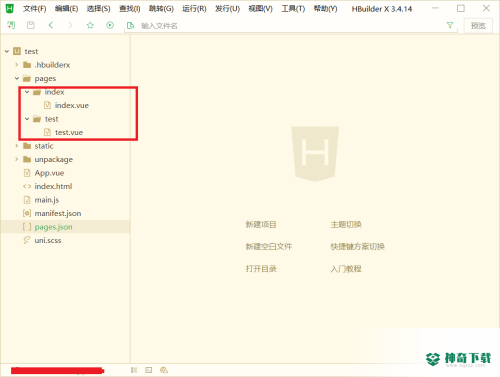Navigate forward with the right arrow icon
The width and height of the screenshot is (500, 377).
click(70, 25)
